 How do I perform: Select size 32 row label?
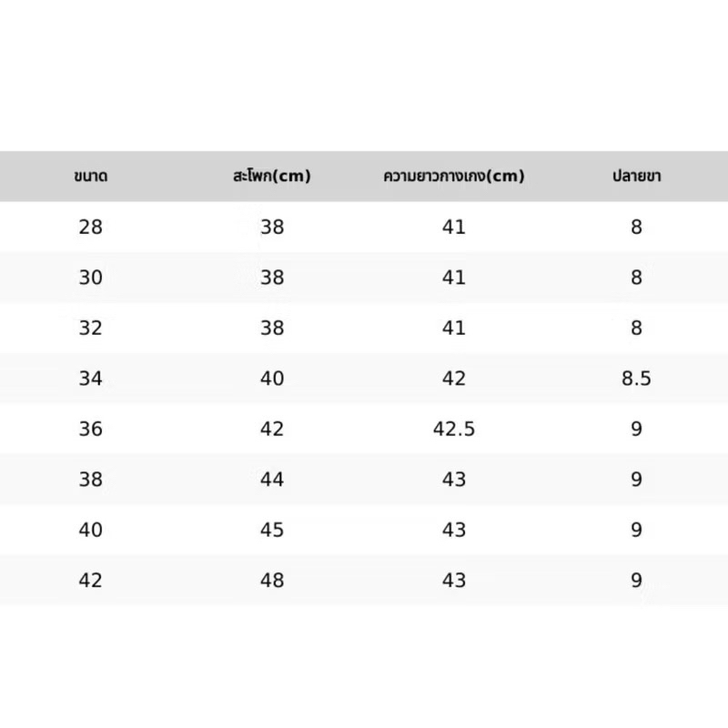[x=90, y=328]
